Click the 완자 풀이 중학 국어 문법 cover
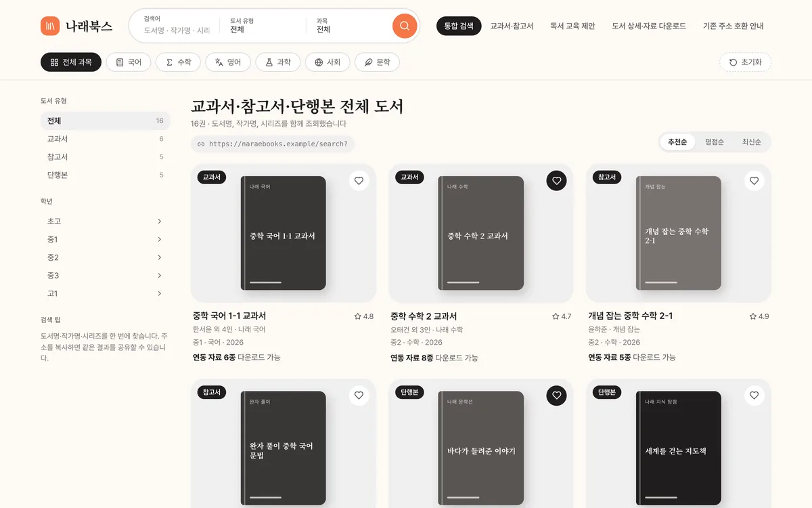Image resolution: width=812 pixels, height=508 pixels. [x=283, y=448]
